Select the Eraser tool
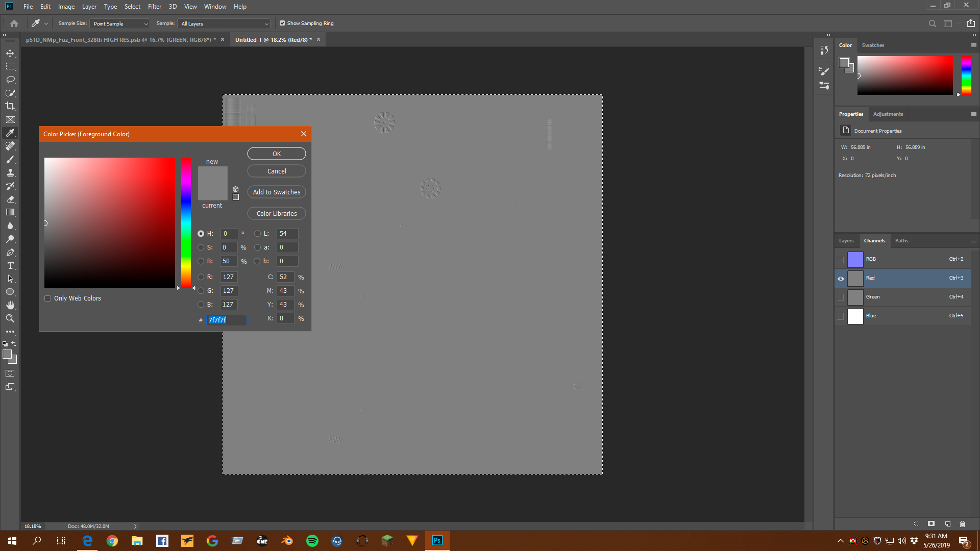The width and height of the screenshot is (980, 551). point(10,199)
